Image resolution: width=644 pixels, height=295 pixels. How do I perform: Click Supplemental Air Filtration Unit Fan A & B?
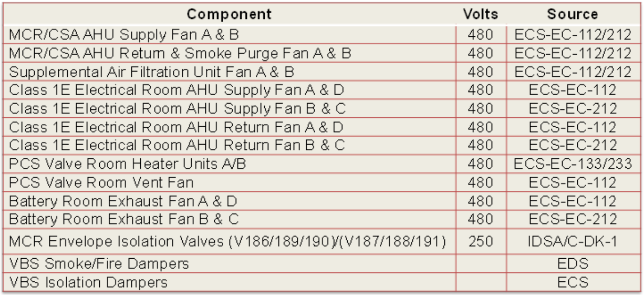[x=230, y=72]
